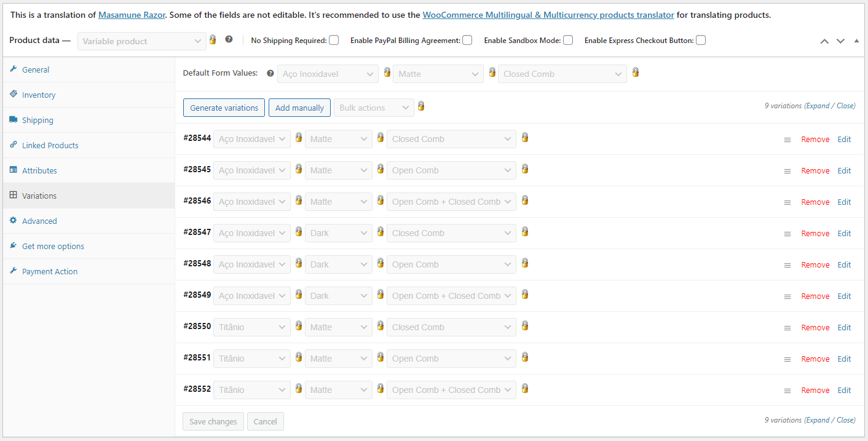Click the small triangle toggle panel icon
868x441 pixels.
(x=856, y=41)
